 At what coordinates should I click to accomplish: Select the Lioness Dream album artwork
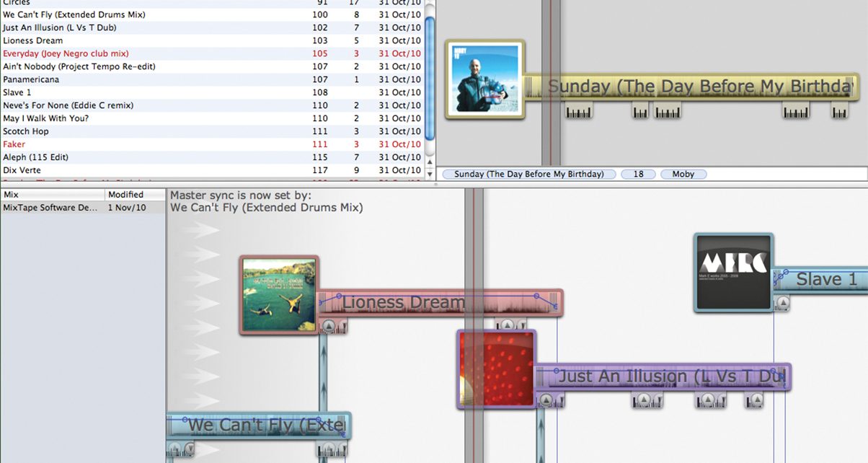tap(279, 294)
